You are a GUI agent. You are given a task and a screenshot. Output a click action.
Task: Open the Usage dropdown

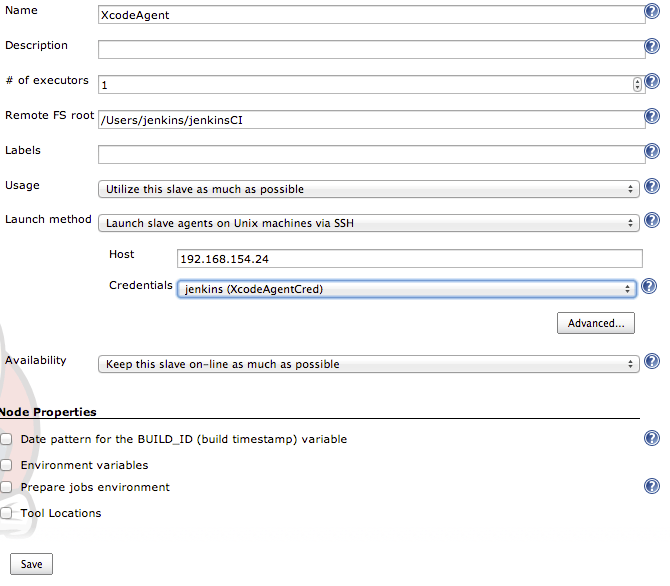(x=369, y=189)
